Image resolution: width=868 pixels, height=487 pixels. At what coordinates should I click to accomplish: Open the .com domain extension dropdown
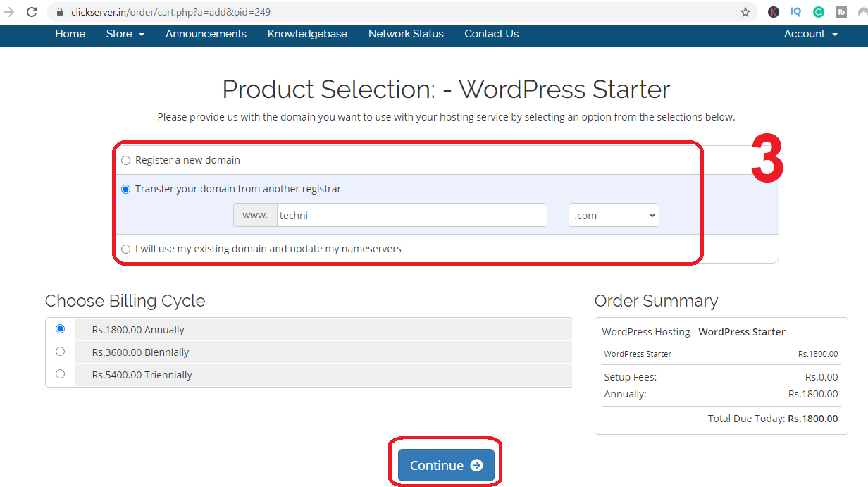(x=613, y=216)
